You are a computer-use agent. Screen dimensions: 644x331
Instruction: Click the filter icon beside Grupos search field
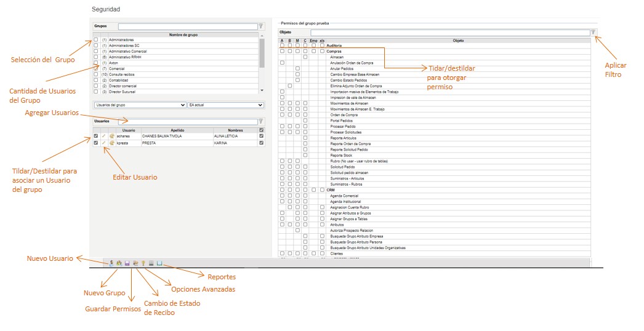pyautogui.click(x=261, y=26)
